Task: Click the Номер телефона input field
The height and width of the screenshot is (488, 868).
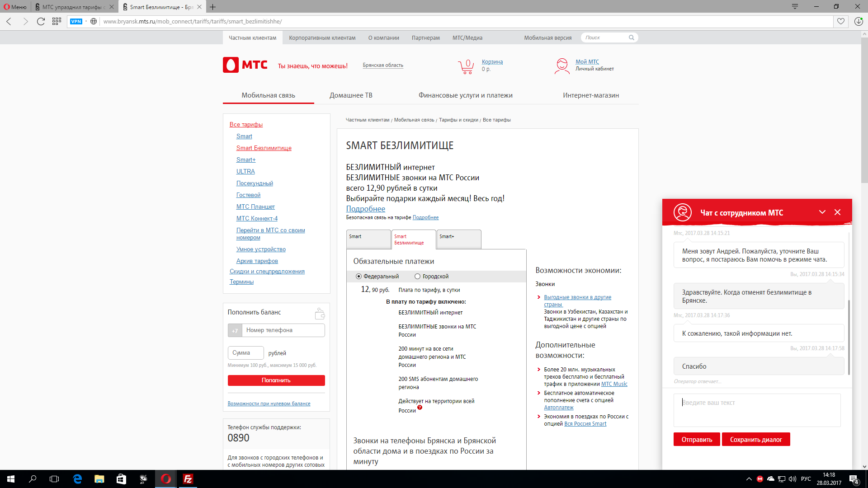Action: (x=283, y=330)
